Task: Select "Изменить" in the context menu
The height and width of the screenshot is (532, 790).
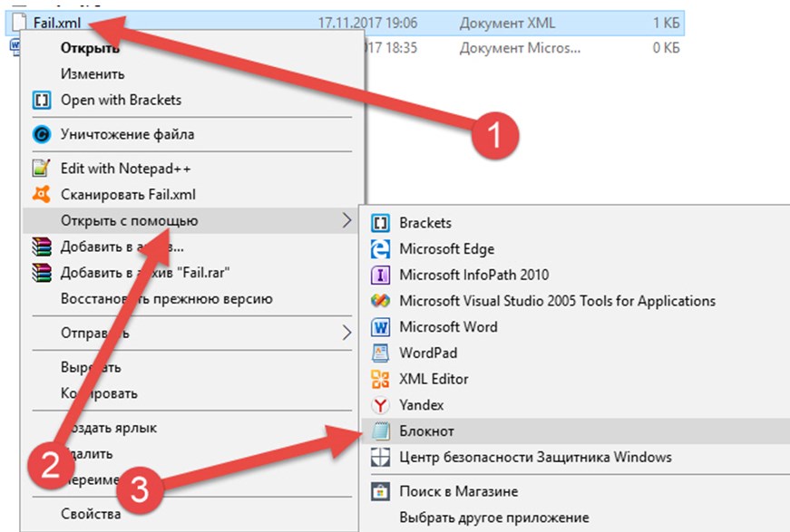Action: click(93, 73)
